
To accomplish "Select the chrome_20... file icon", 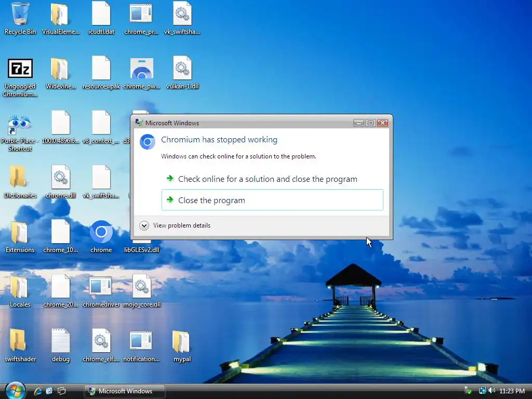I will tap(60, 291).
